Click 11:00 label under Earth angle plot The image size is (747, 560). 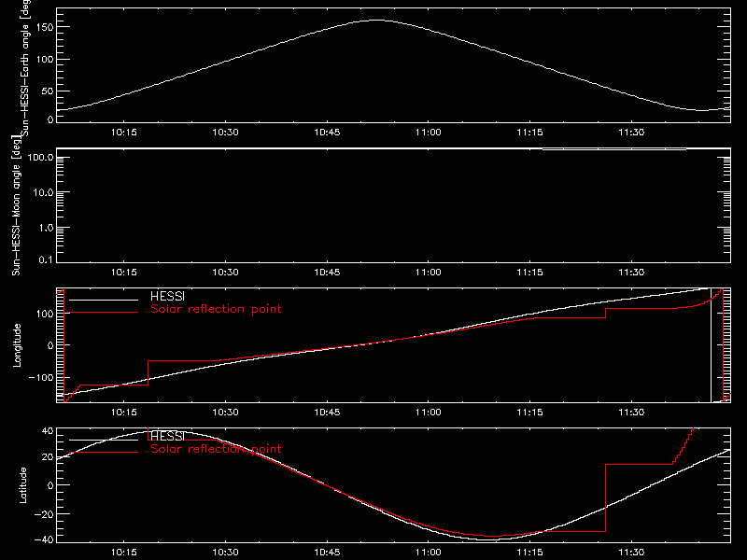429,133
